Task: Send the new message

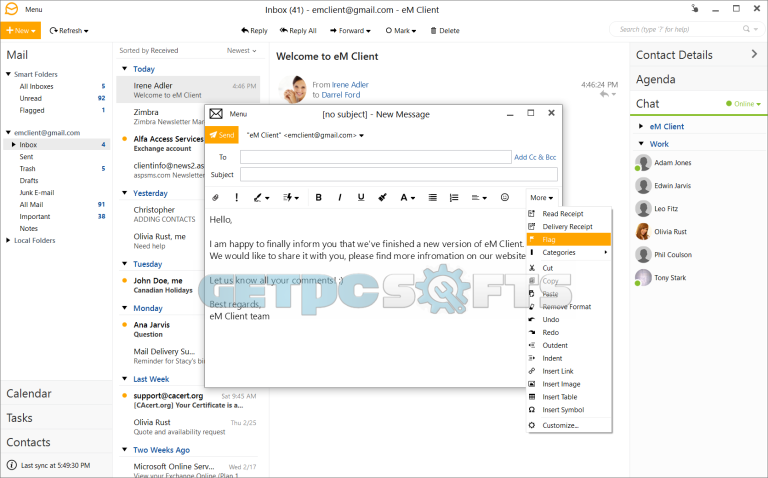Action: (x=222, y=135)
